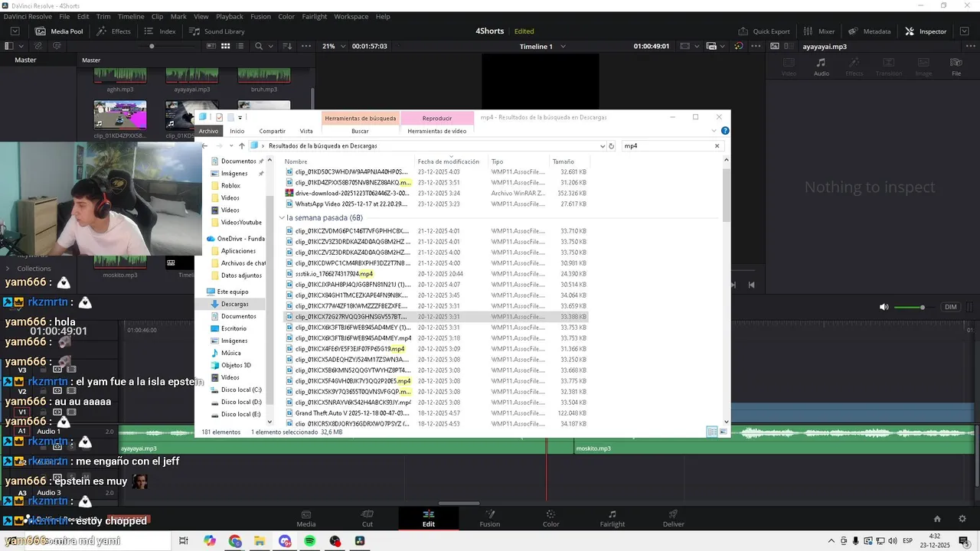980x551 pixels.
Task: Open the Metadata panel
Action: click(x=869, y=31)
